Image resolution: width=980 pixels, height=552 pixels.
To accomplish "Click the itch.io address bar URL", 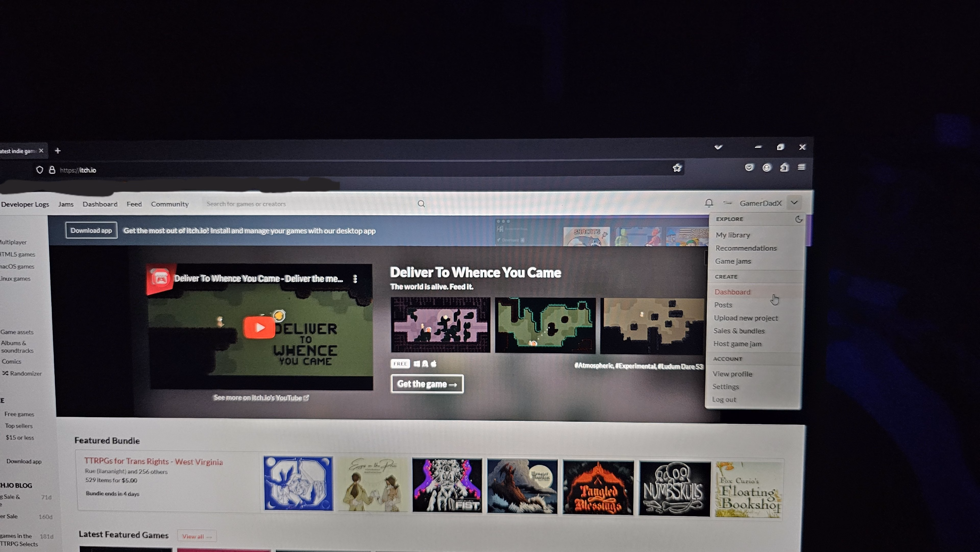I will coord(78,170).
